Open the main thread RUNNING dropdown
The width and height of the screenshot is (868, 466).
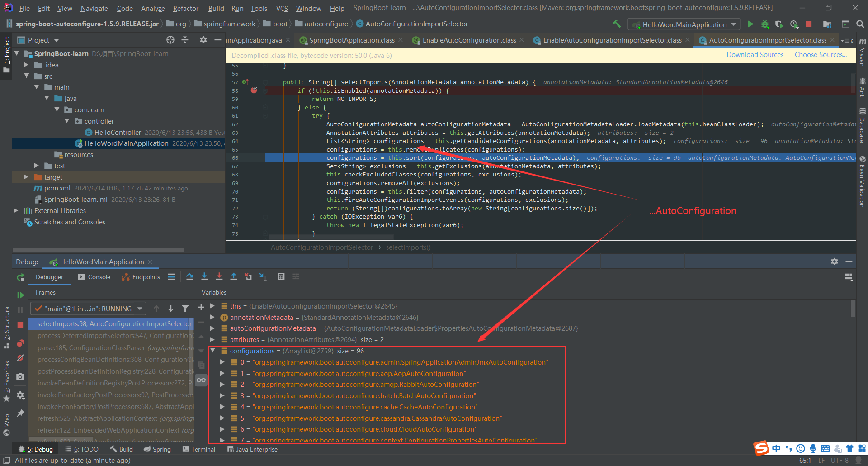tap(89, 309)
